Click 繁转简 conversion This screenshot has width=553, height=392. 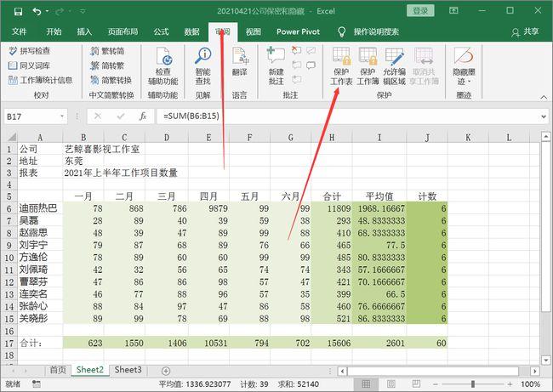pyautogui.click(x=107, y=51)
